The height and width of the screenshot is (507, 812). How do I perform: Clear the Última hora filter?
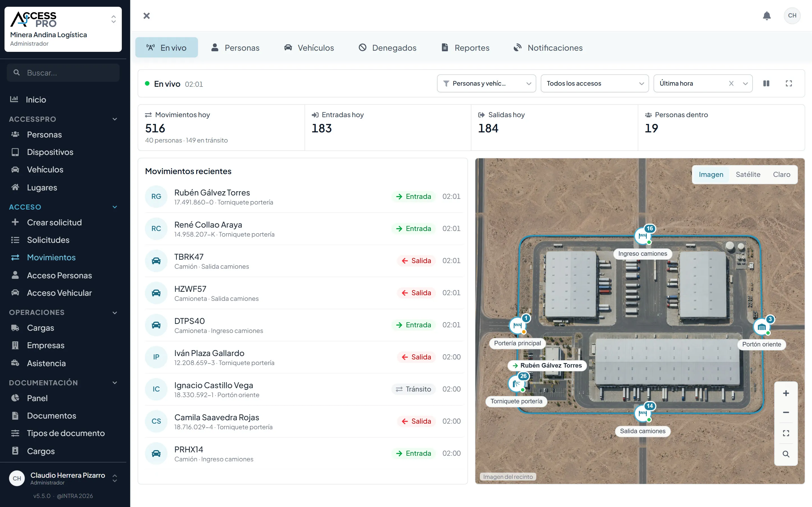point(731,83)
